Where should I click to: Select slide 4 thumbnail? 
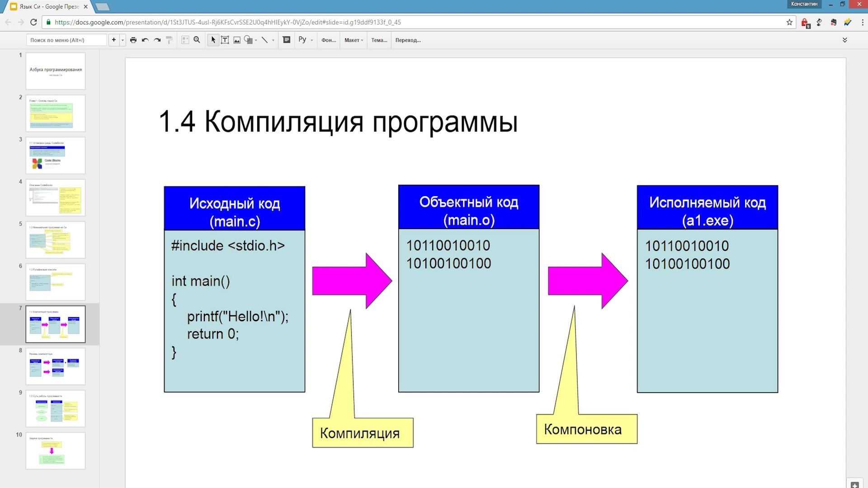[x=56, y=197]
